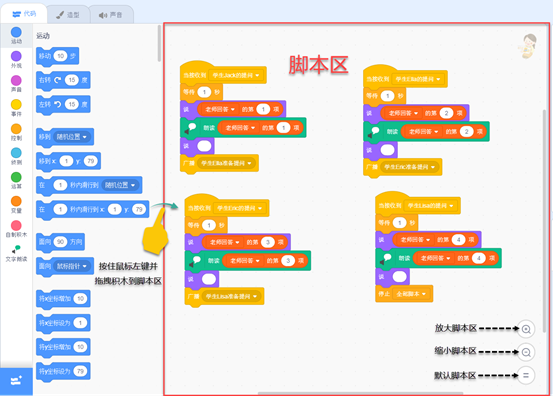The height and width of the screenshot is (396, 553).
Task: Click the 1 input on 将x坐标设为 block
Action: 80,323
